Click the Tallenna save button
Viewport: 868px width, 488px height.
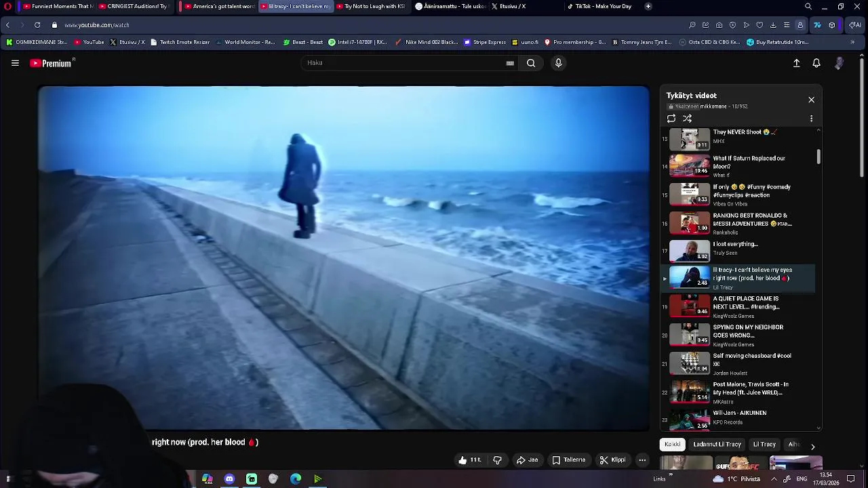568,460
